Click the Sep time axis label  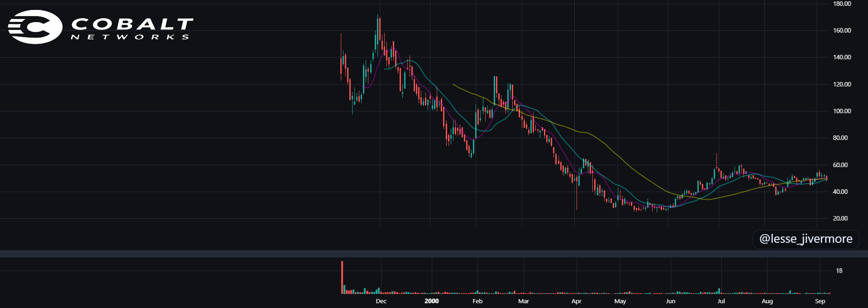coord(820,301)
